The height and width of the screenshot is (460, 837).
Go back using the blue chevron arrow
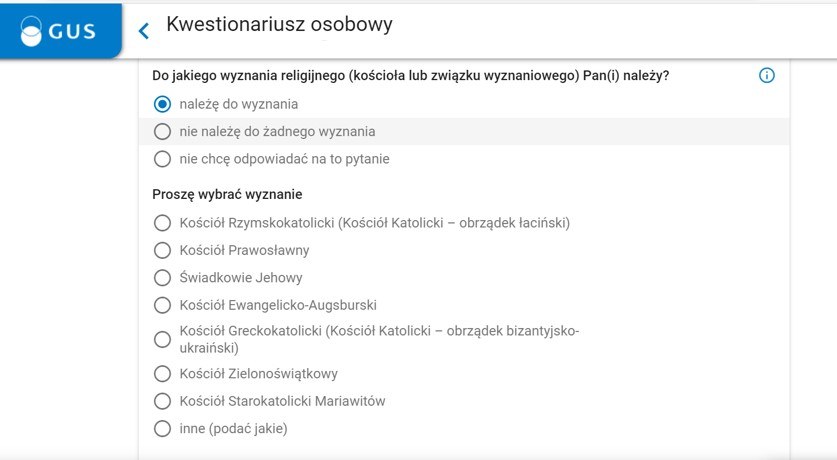pyautogui.click(x=144, y=30)
